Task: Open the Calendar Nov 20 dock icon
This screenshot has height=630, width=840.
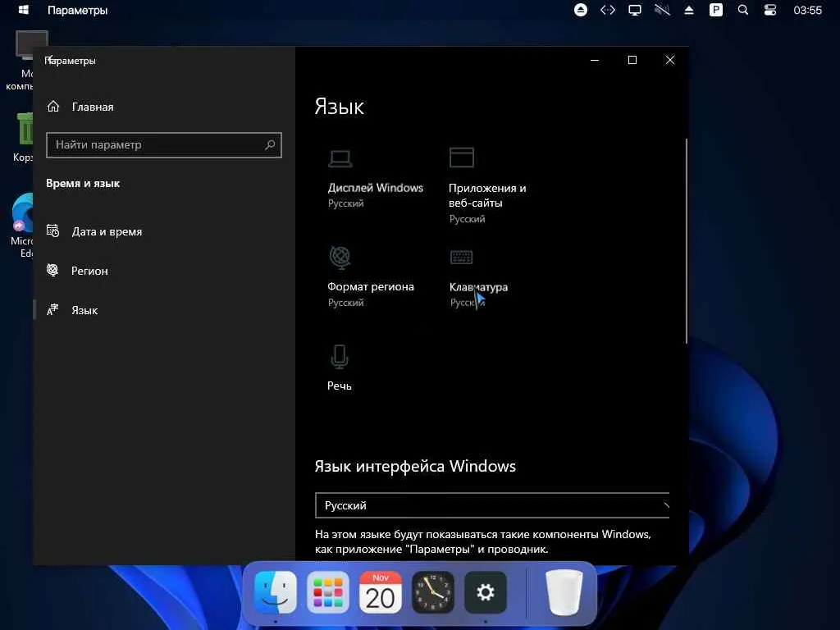Action: pos(381,592)
